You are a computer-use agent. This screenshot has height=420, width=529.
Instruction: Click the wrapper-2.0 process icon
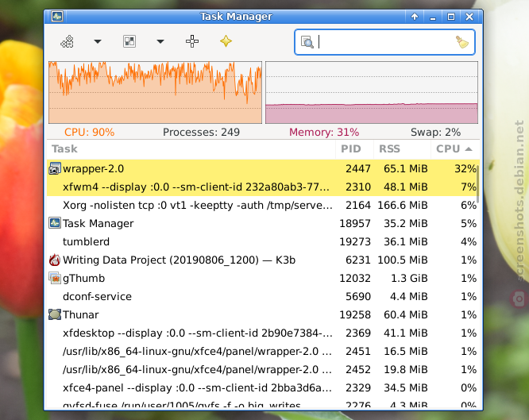(x=55, y=168)
